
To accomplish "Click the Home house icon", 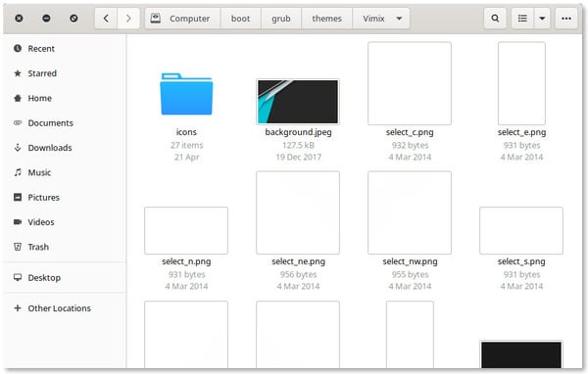I will click(18, 98).
